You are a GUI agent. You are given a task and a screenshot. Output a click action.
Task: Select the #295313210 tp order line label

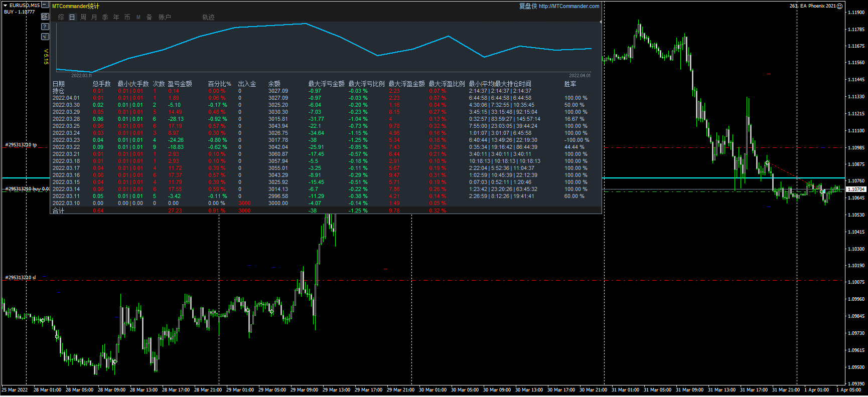(21, 145)
